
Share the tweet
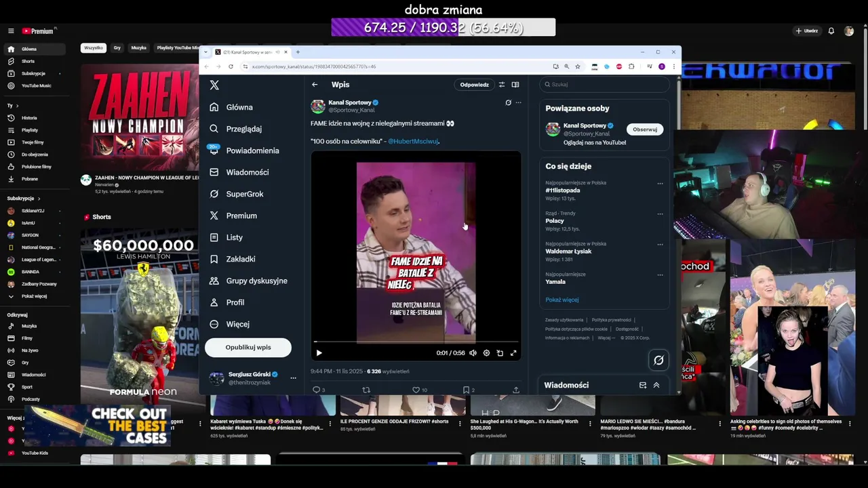pos(515,390)
